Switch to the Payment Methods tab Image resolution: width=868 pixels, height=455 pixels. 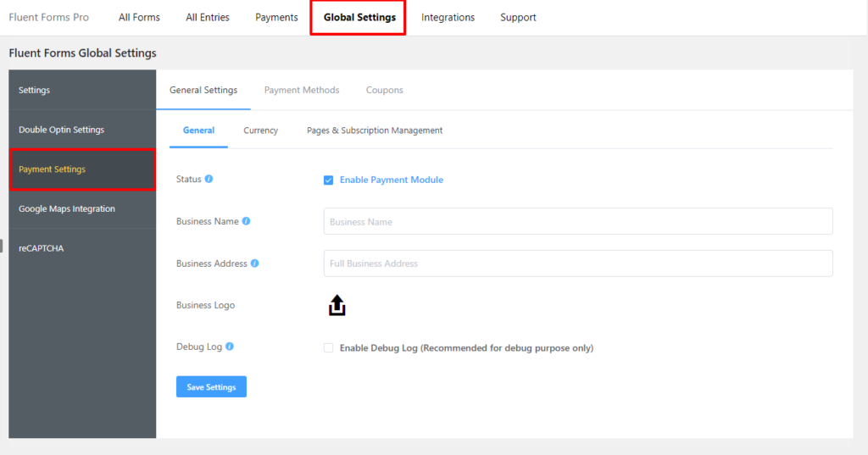302,90
